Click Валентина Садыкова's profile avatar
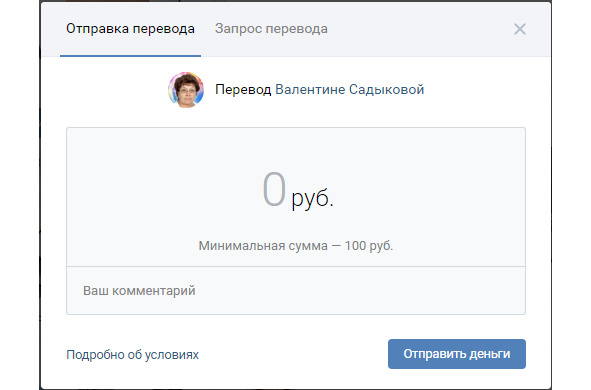Screen dimensions: 591x390 pyautogui.click(x=186, y=90)
